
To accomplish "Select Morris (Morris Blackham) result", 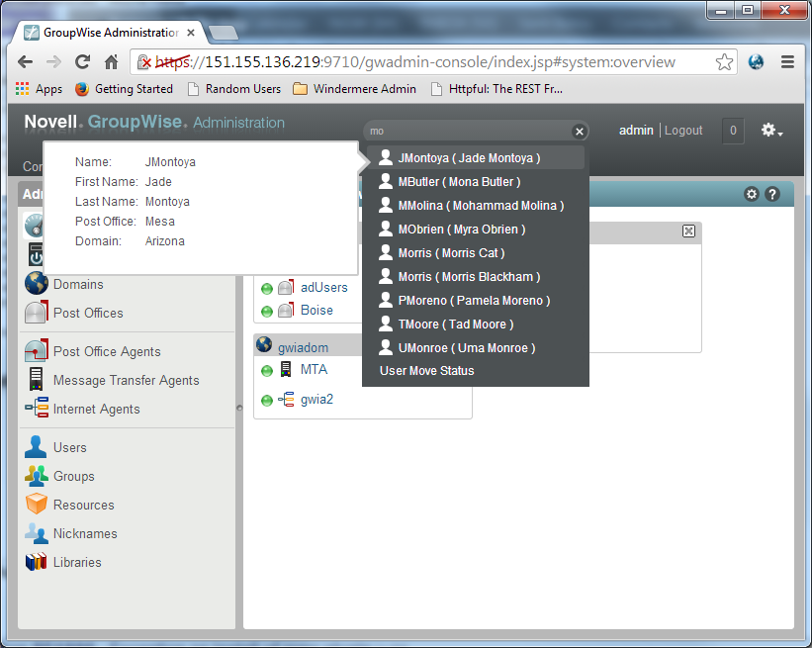I will (476, 277).
